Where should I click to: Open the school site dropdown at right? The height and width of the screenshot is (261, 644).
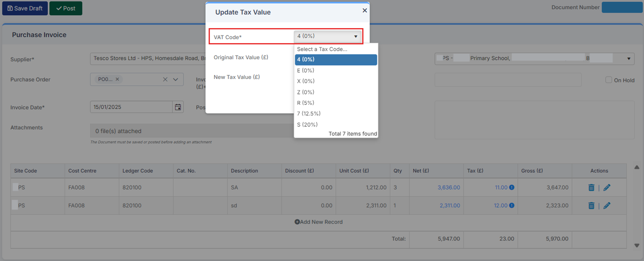click(x=629, y=58)
